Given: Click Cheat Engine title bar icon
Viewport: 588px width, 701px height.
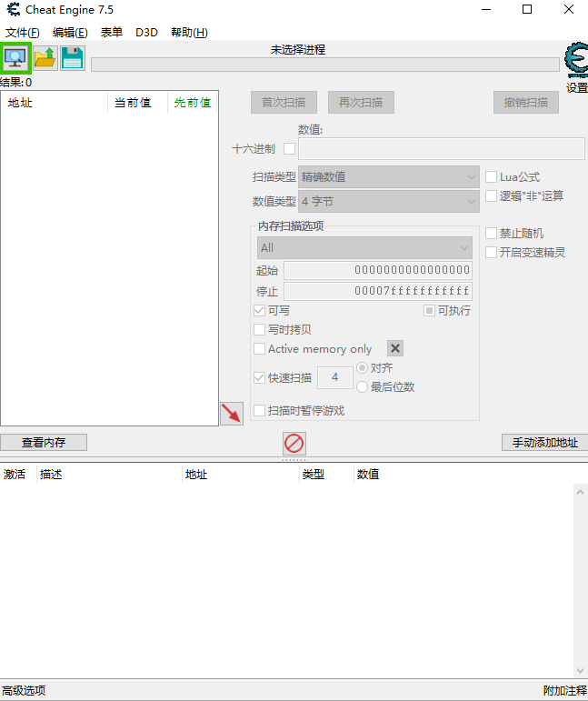Looking at the screenshot, I should pos(14,11).
